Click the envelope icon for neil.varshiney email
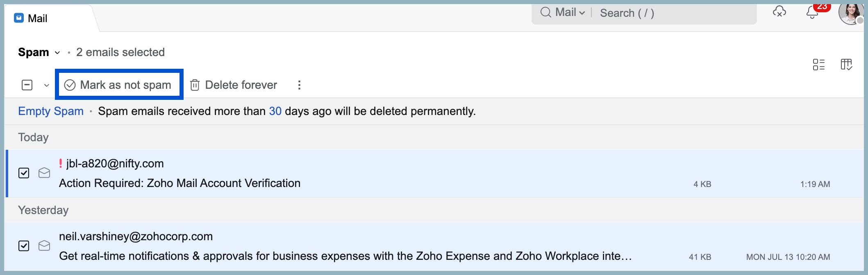868x275 pixels. point(44,246)
